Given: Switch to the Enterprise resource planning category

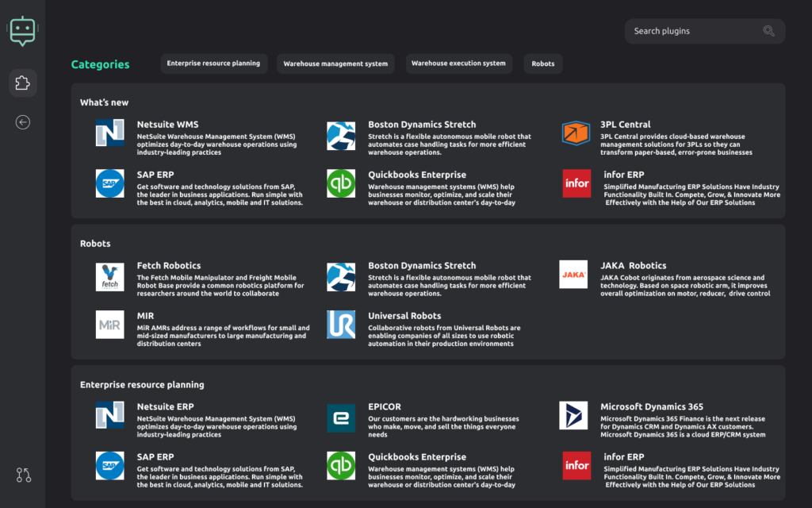Looking at the screenshot, I should pyautogui.click(x=214, y=63).
